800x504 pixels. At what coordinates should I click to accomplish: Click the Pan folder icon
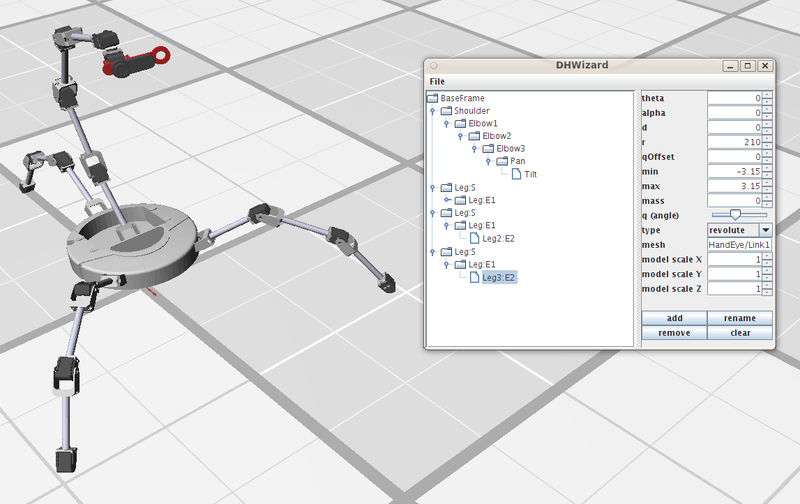click(502, 161)
